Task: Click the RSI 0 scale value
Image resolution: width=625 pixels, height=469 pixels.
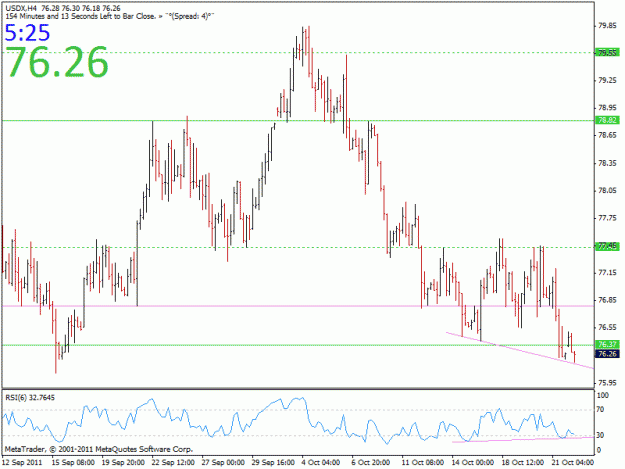Action: pos(599,450)
